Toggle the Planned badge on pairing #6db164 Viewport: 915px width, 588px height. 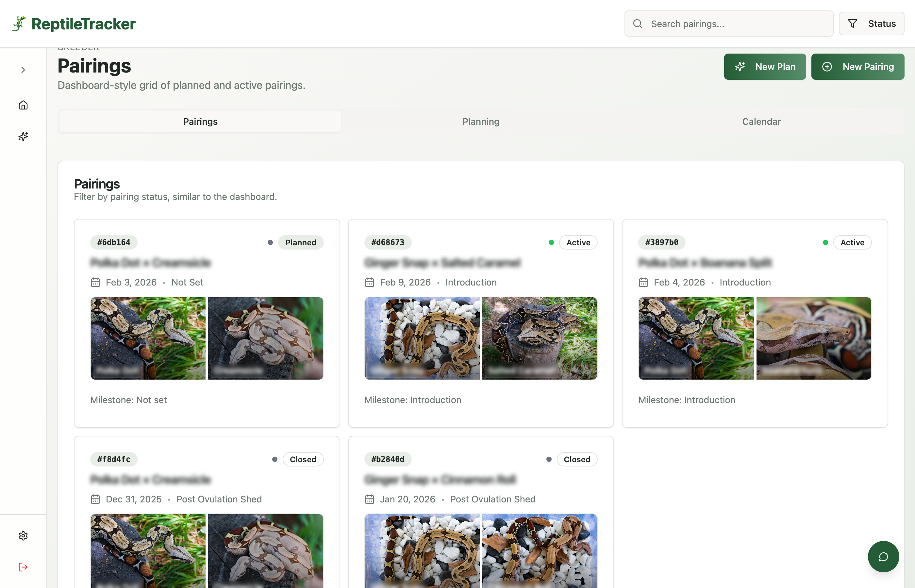[x=301, y=242]
